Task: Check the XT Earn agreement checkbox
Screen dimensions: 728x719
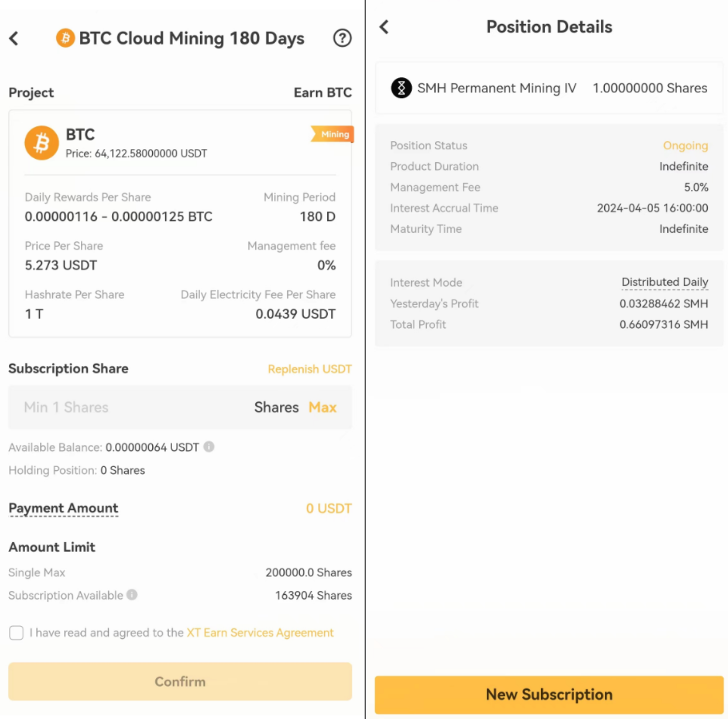Action: (16, 633)
